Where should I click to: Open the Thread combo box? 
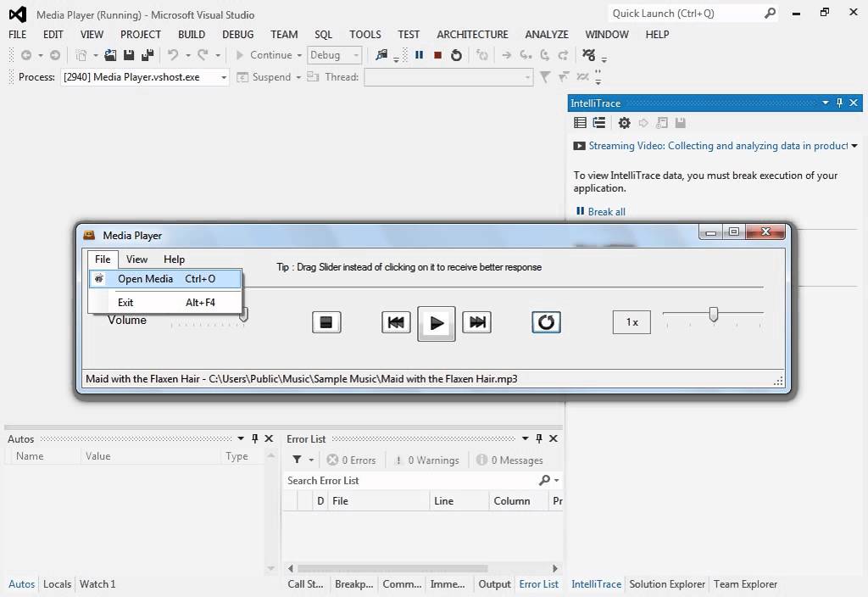point(448,77)
